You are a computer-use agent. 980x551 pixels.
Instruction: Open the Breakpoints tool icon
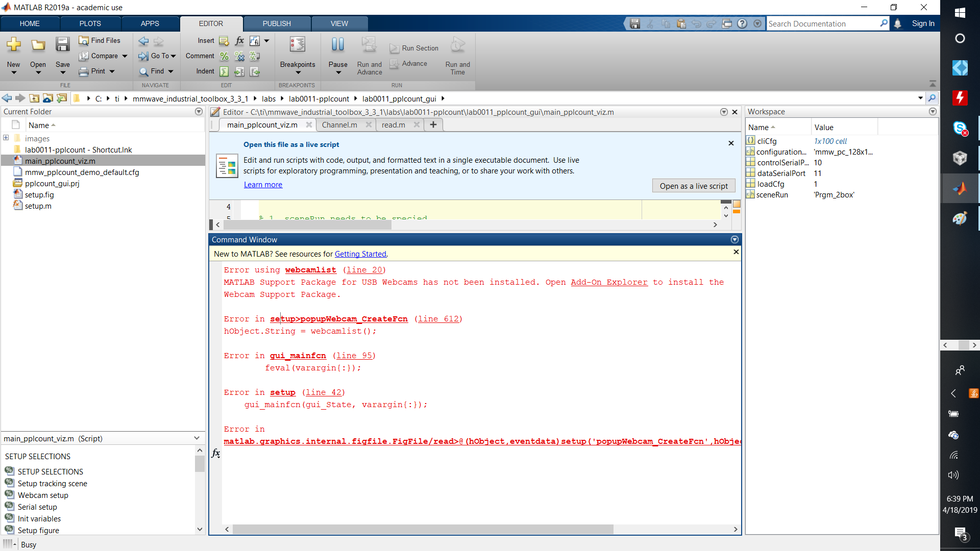(x=297, y=45)
